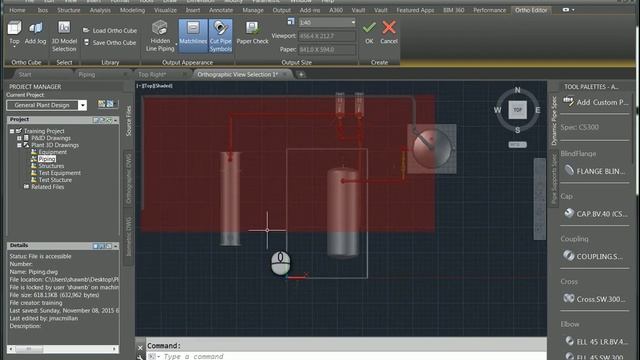Select Test Equipment in project tree
640x360 pixels.
click(x=60, y=173)
